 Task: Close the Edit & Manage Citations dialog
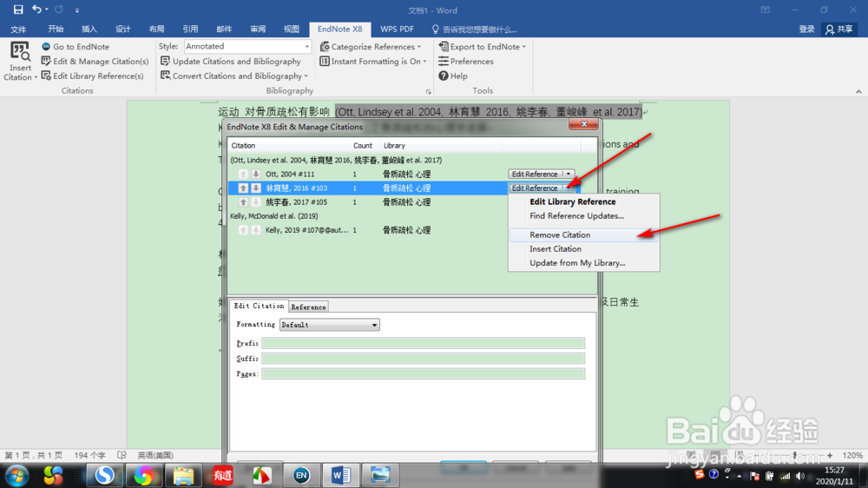pyautogui.click(x=583, y=124)
